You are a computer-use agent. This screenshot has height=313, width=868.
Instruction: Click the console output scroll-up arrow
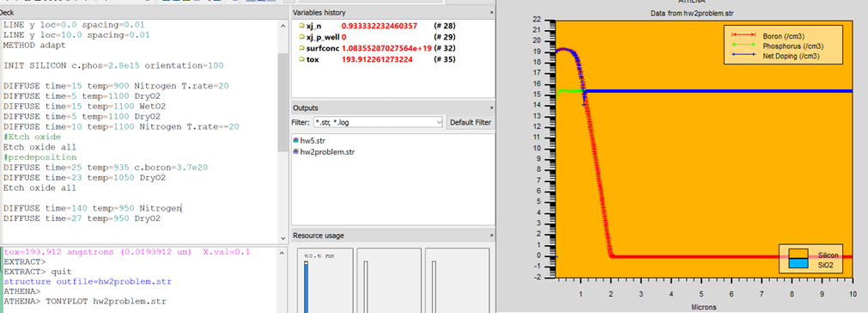pos(282,252)
